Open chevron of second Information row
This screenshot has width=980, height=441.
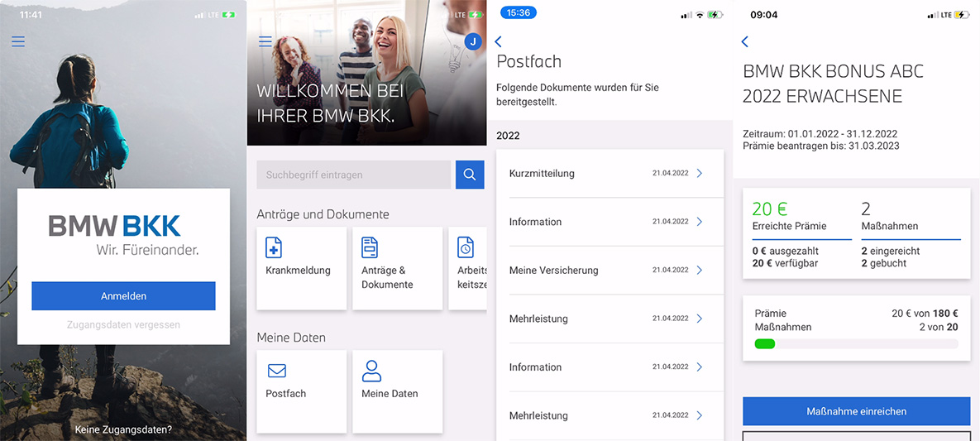tap(700, 367)
